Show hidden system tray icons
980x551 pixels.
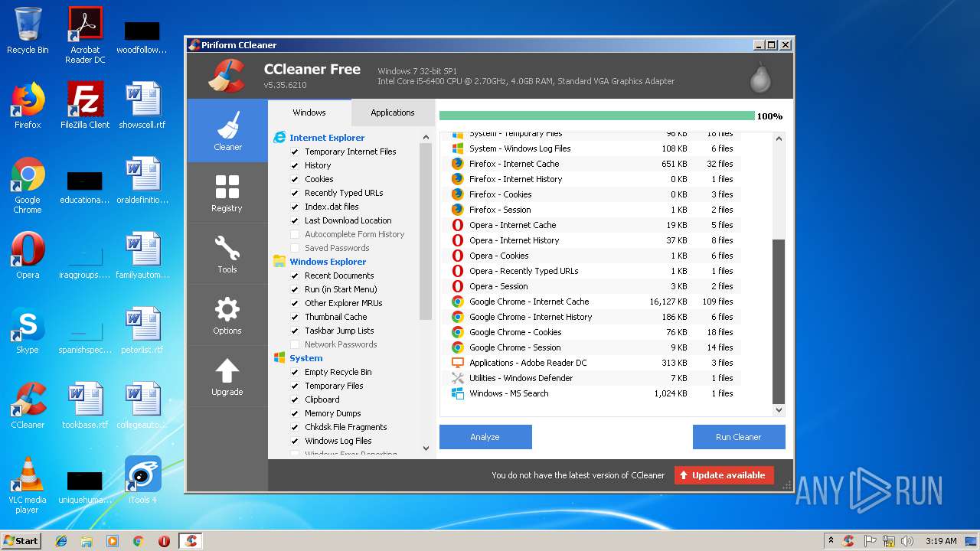[831, 541]
